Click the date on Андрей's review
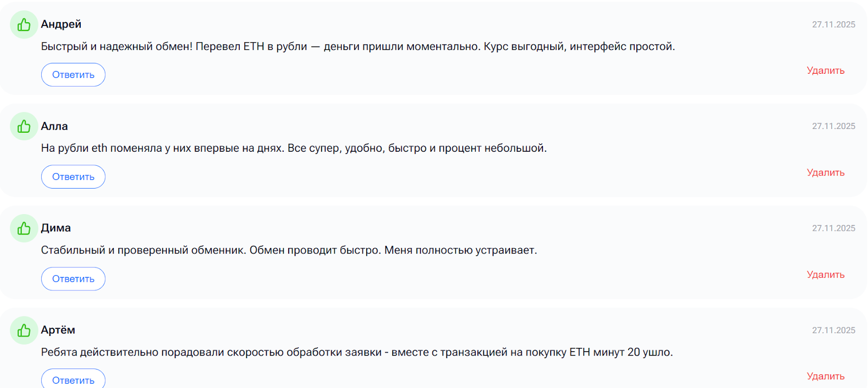The width and height of the screenshot is (868, 388). pyautogui.click(x=833, y=24)
